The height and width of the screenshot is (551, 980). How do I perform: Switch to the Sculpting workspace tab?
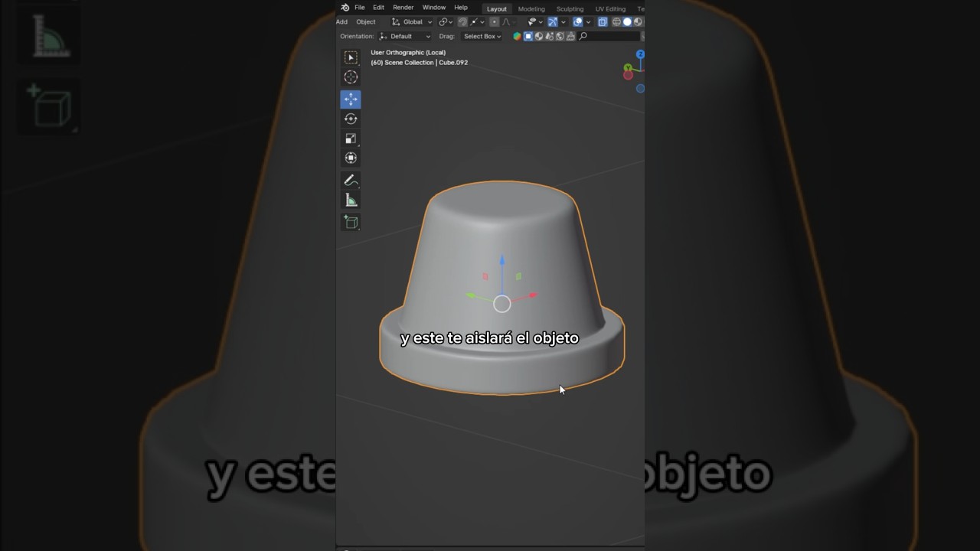click(570, 9)
